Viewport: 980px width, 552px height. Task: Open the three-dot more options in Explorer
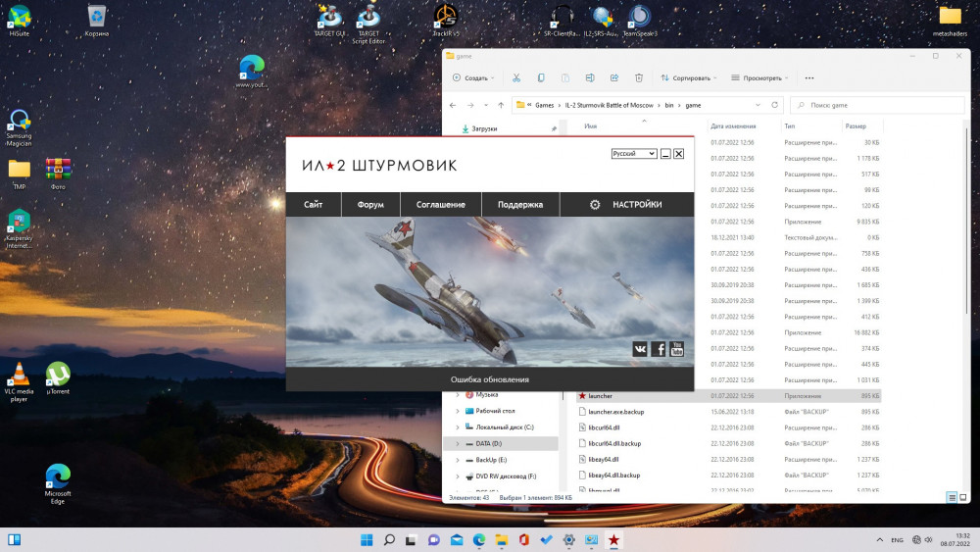[x=809, y=78]
